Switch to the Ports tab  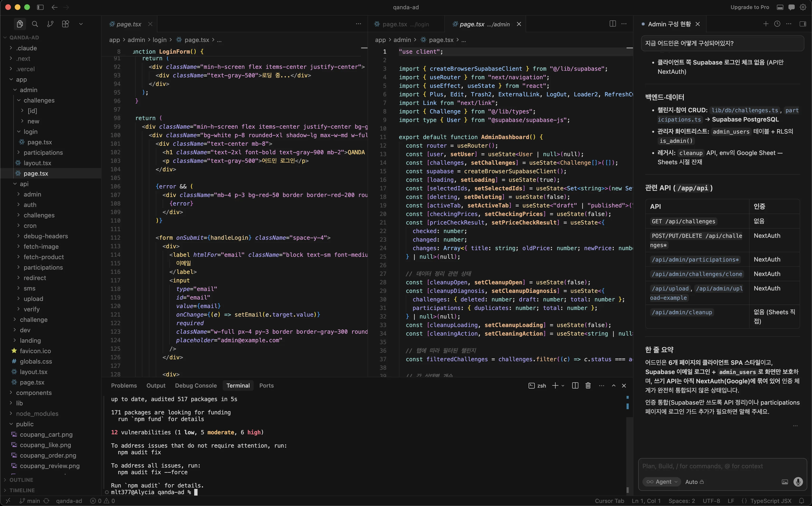tap(266, 385)
